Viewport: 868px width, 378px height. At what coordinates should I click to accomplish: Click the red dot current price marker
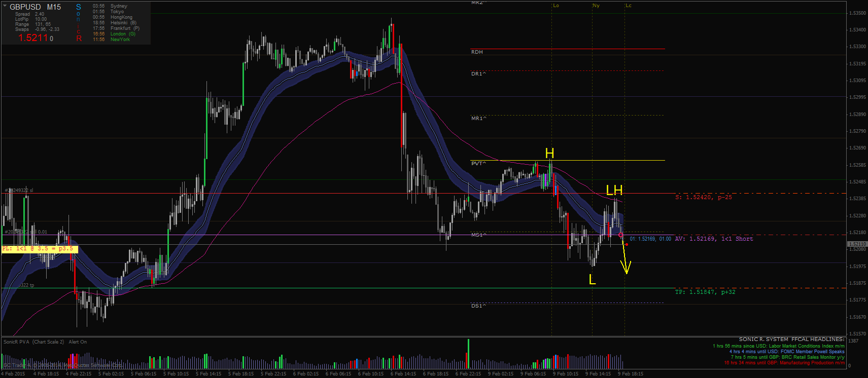(x=627, y=245)
